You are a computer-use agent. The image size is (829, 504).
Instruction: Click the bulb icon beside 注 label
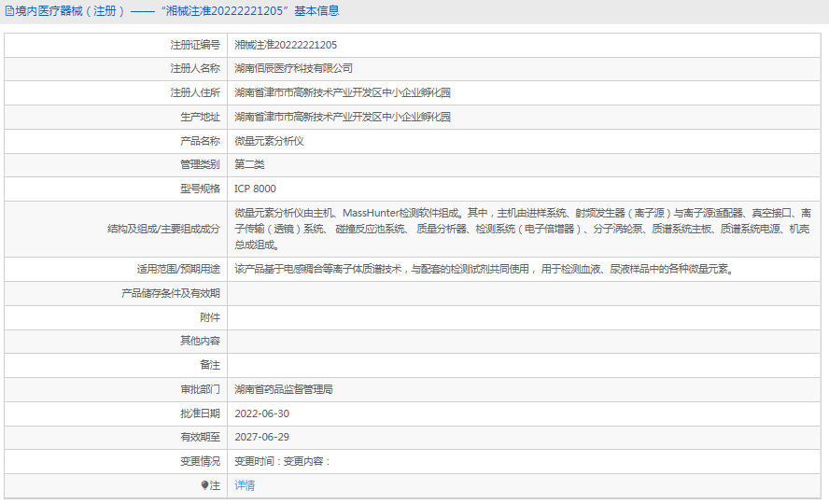point(204,485)
